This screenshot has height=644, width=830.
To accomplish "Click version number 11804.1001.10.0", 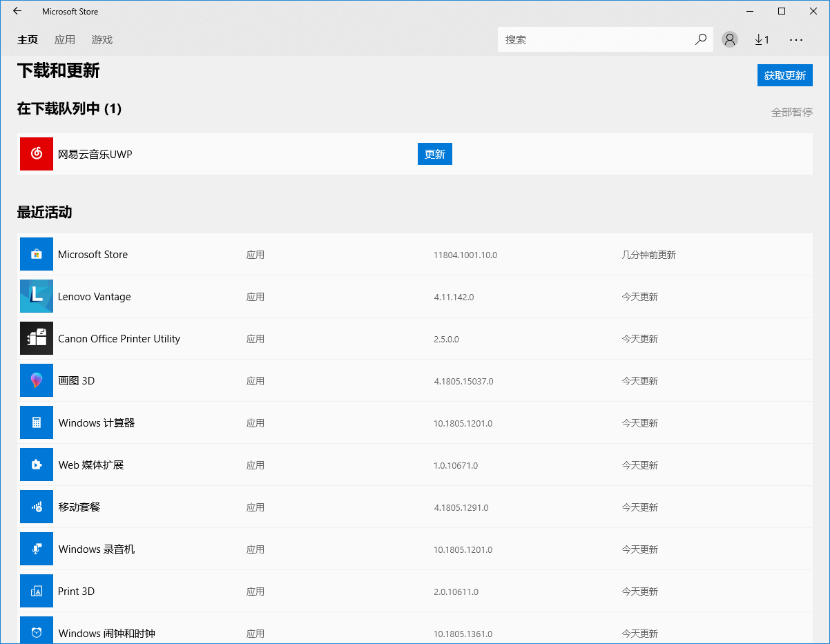I will coord(465,255).
